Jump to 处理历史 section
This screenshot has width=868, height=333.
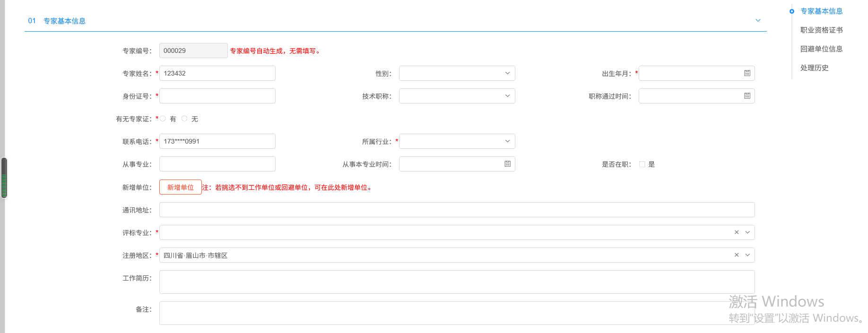[x=814, y=68]
